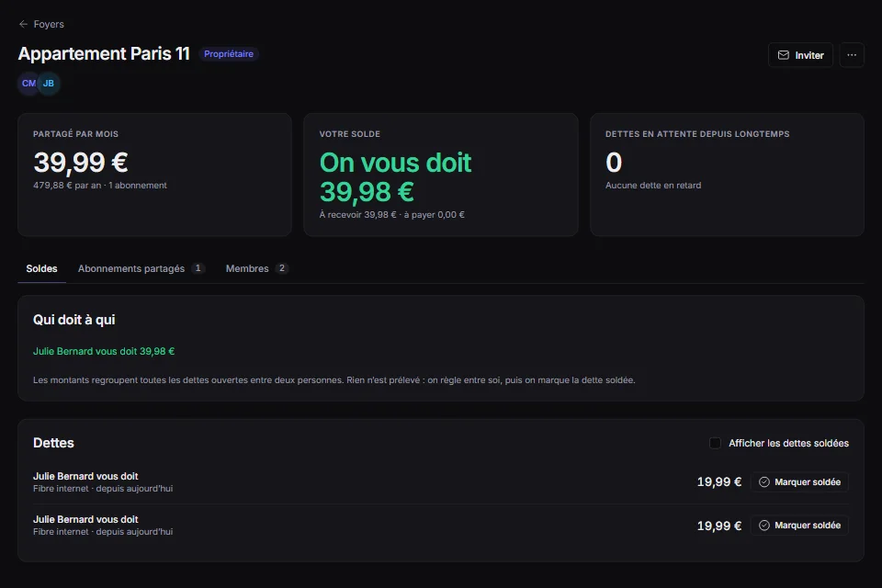Click the CM member avatar
The image size is (882, 588).
click(28, 84)
